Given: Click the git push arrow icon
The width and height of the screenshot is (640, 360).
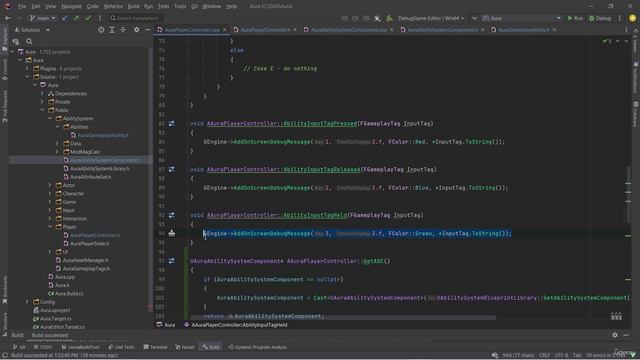Looking at the screenshot, I should (76, 18).
